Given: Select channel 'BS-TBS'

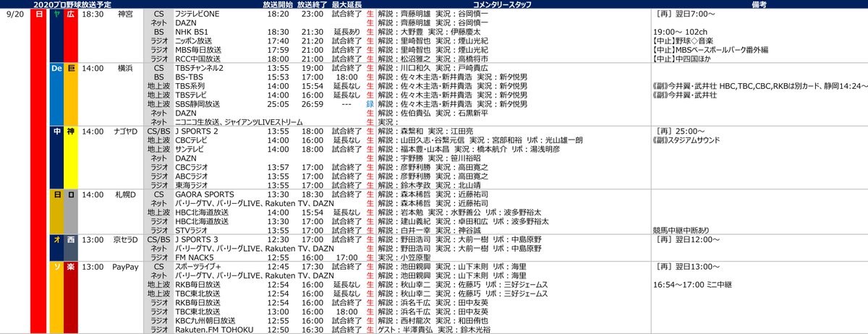Looking at the screenshot, I should pos(190,77).
